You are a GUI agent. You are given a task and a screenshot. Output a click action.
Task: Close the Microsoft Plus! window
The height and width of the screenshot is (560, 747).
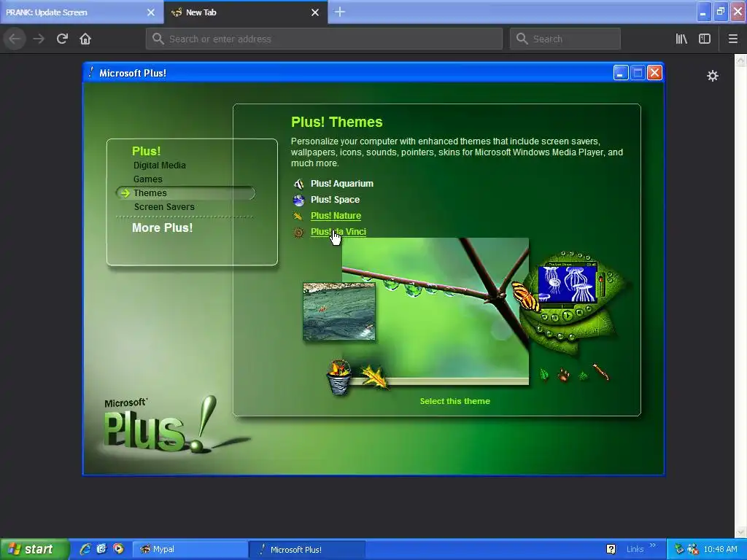tap(654, 73)
